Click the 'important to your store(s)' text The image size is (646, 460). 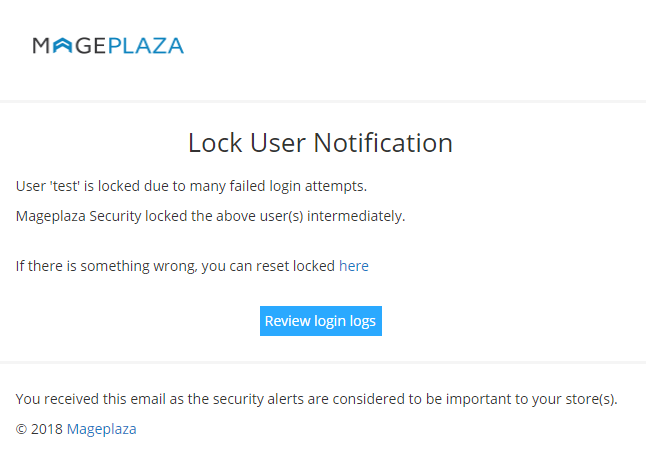[x=530, y=399]
